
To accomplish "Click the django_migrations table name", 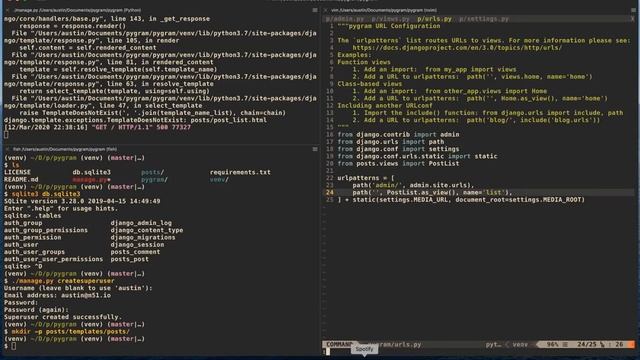I will 143,238.
